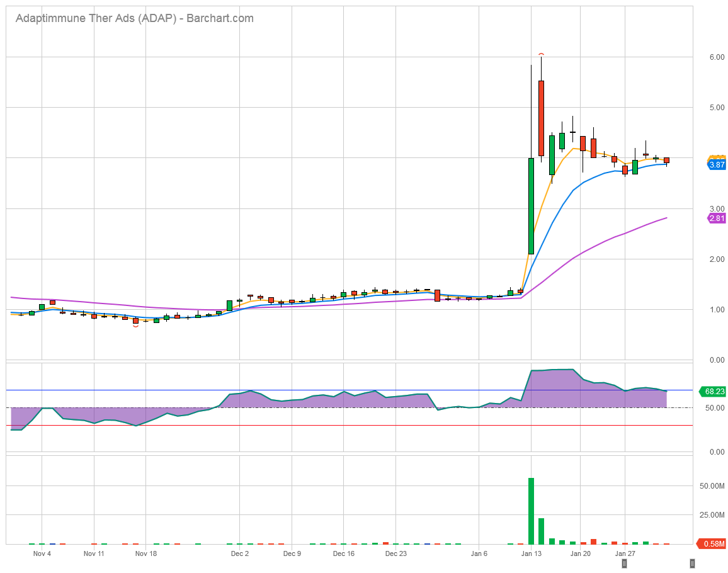Click the chart title 'Adaptimmune Ther Ads (ADAP)'
This screenshot has height=573, width=728.
tap(96, 18)
